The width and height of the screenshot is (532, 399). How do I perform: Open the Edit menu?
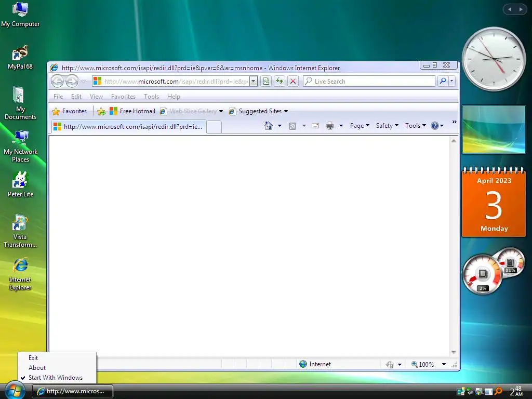[x=76, y=97]
